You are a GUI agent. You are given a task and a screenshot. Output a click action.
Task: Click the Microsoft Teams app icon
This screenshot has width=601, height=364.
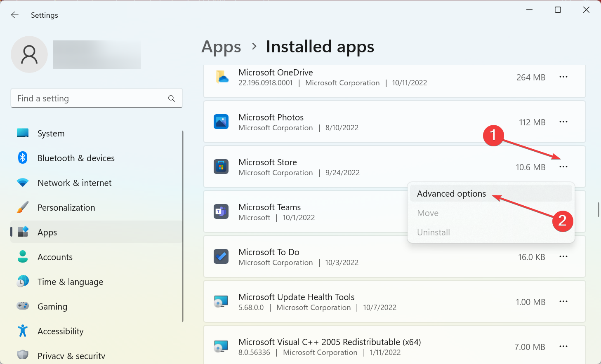coord(221,212)
